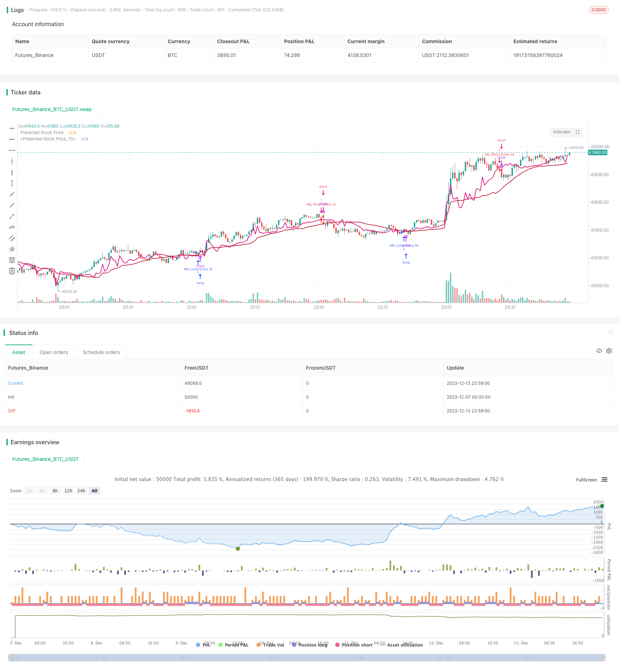Select the Futures_Binance_BTC_USDT earnings tab
Screen dimensions: 619x672
tap(45, 459)
